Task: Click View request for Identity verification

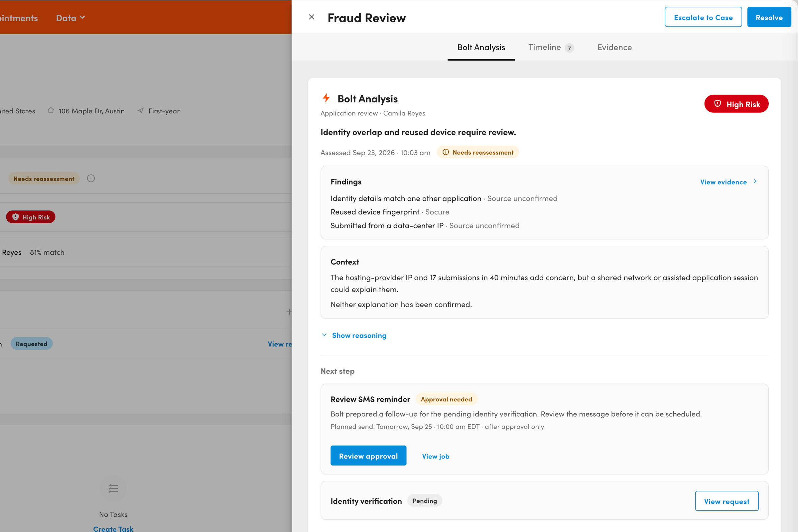Action: 727,501
